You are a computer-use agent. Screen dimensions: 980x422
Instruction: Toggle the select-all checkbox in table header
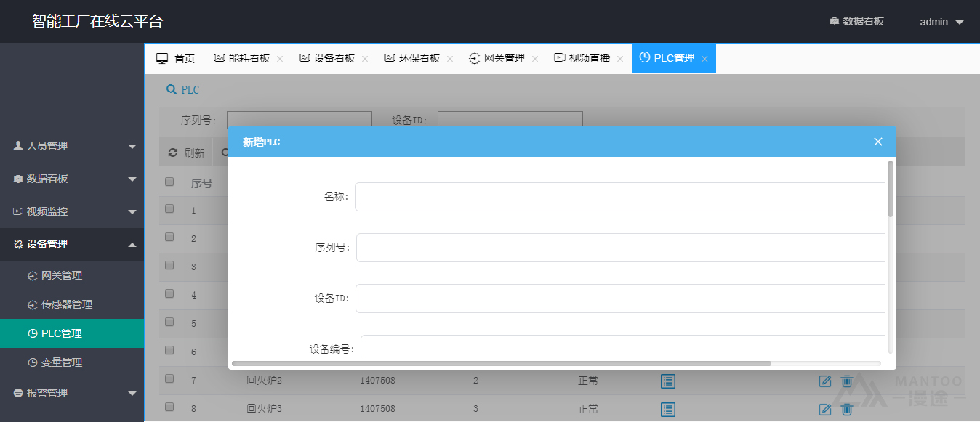(x=169, y=182)
